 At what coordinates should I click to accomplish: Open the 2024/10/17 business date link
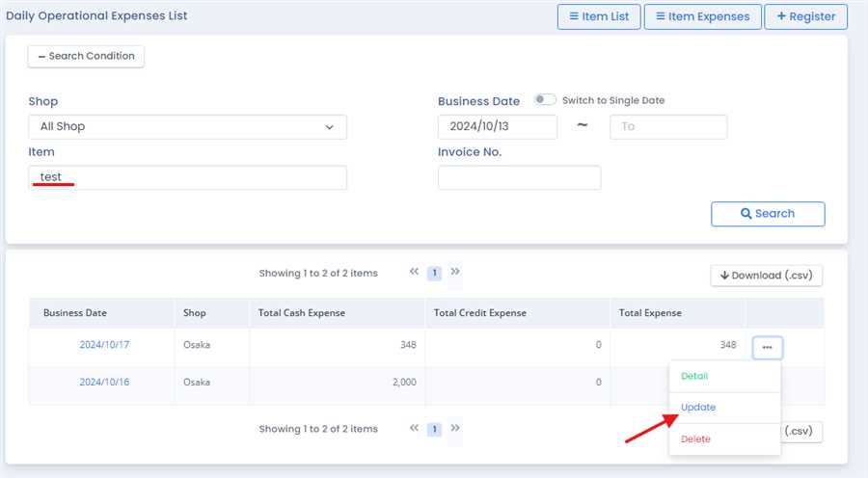[x=104, y=345]
